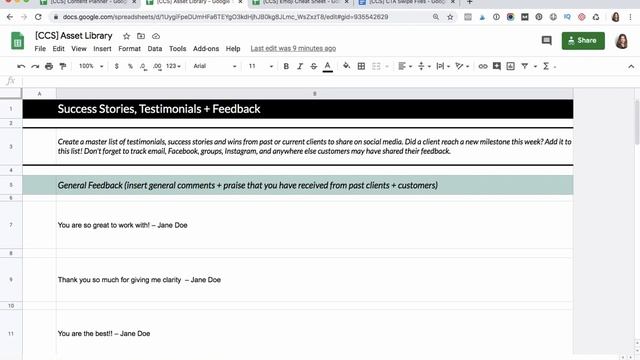
Task: Open browser three-dot menu
Action: (631, 17)
